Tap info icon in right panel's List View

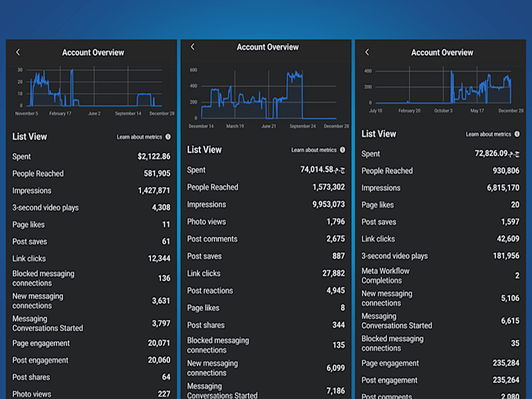click(x=517, y=134)
